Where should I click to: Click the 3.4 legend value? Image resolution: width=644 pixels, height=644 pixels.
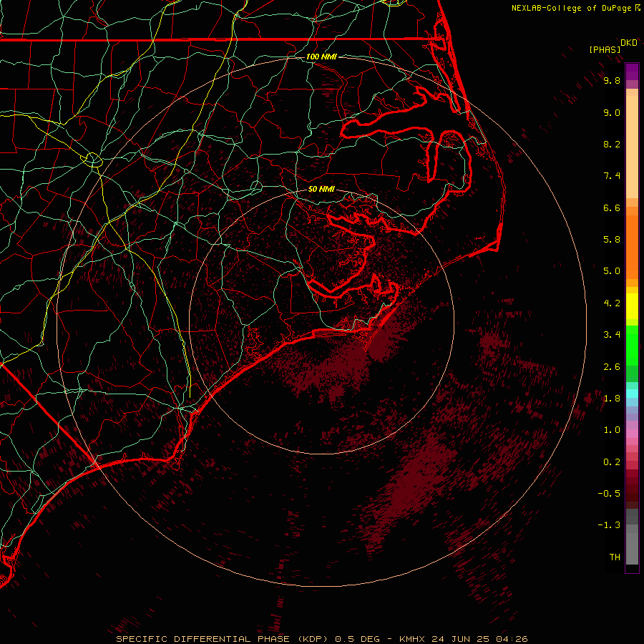(x=612, y=335)
